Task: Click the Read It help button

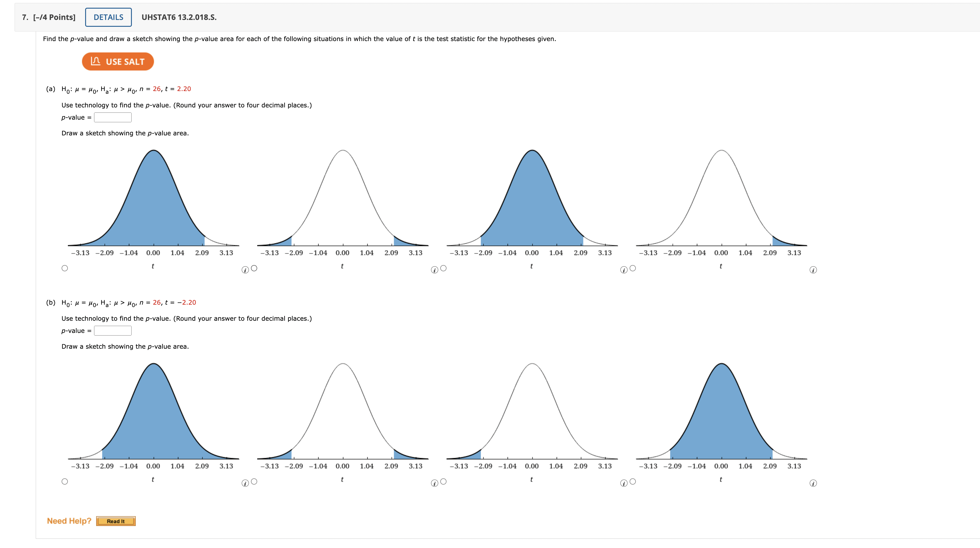Action: point(116,521)
